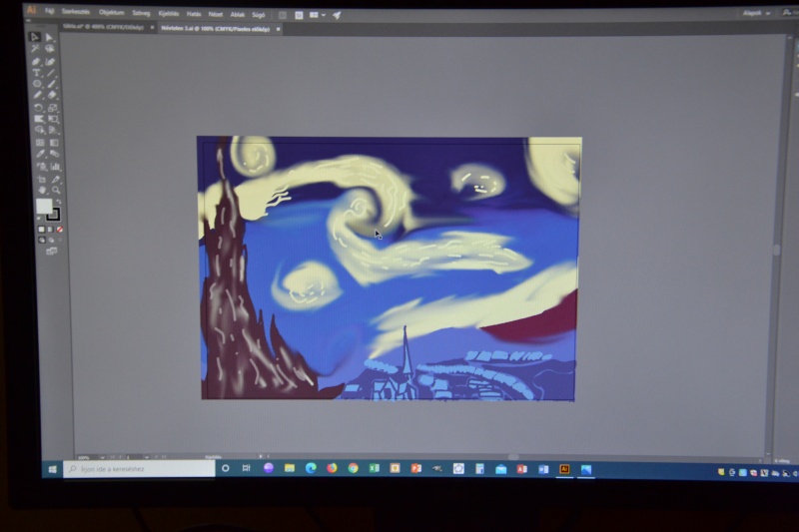
Task: Open the Szerkesztés menu
Action: coord(76,11)
